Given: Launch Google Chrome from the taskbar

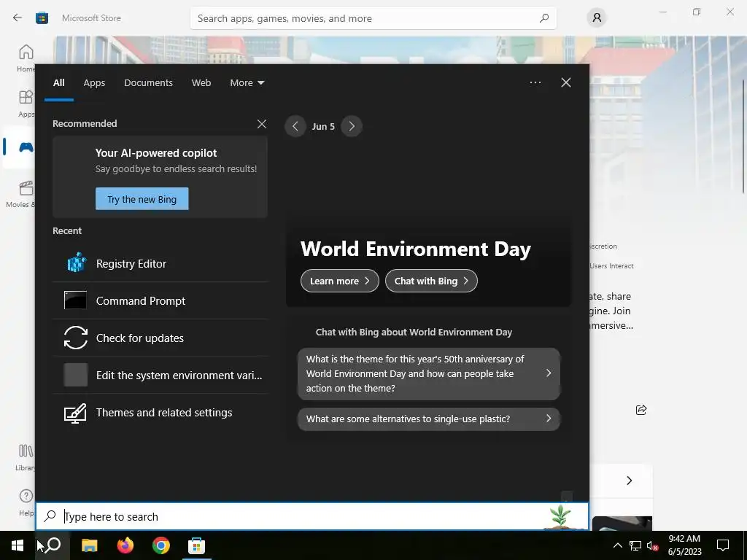Looking at the screenshot, I should tap(161, 545).
